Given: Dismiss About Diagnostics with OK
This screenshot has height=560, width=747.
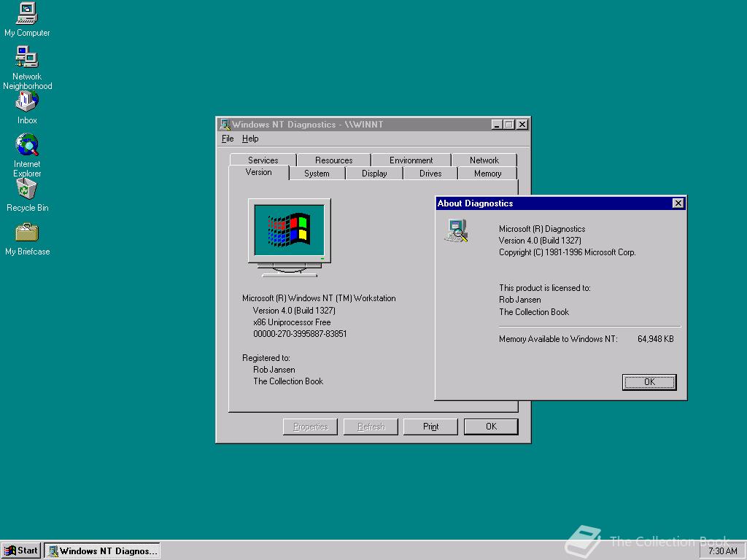Looking at the screenshot, I should pyautogui.click(x=649, y=381).
